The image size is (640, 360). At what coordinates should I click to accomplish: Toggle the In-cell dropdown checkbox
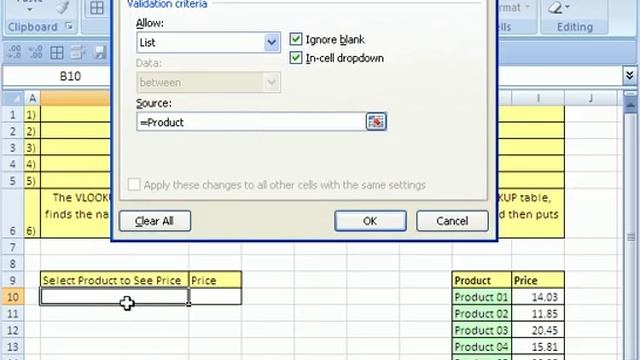[296, 58]
